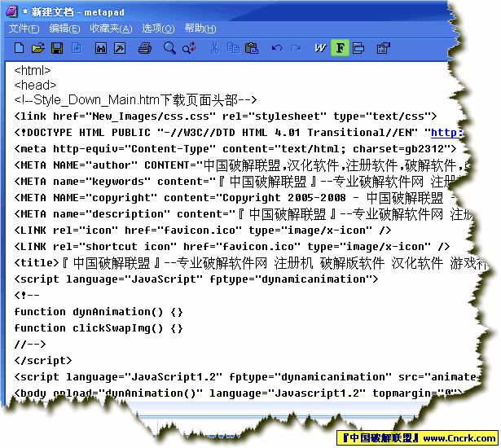Click the meta http-equiv Content-Type line
Viewport: 501px width, 448px height.
[235, 149]
